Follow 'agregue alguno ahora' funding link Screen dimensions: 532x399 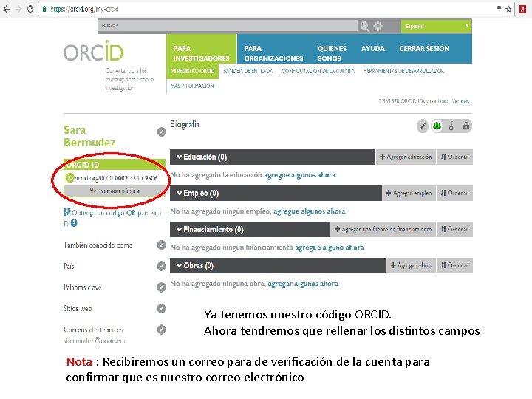[329, 248]
